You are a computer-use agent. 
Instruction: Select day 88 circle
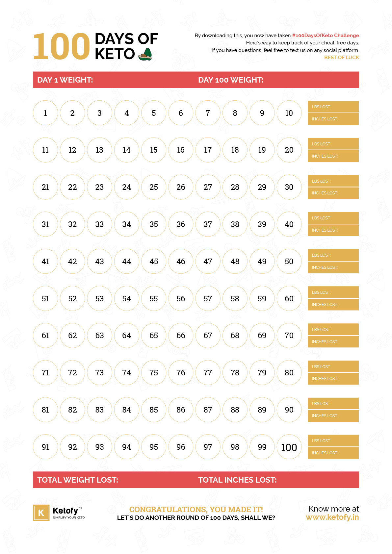235,410
